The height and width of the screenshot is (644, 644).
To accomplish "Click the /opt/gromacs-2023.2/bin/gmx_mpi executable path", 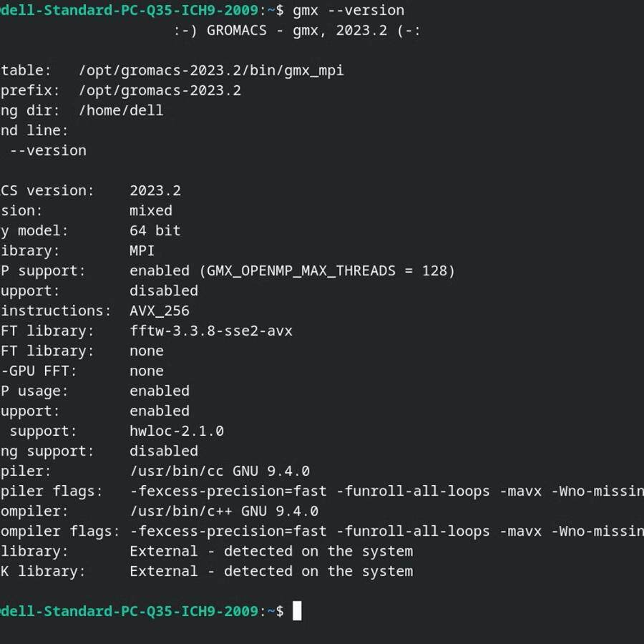I will [x=211, y=70].
